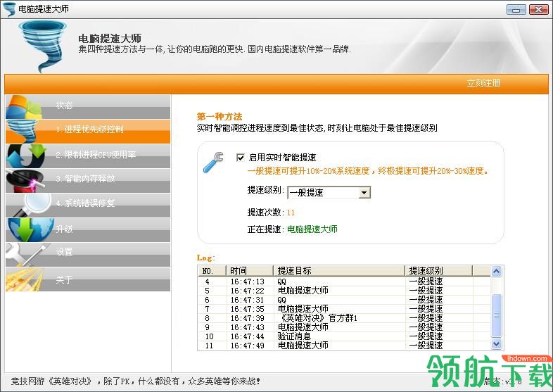Select log row 9 at 16:47:43
Viewport: 553px width, 392px height.
(x=344, y=327)
